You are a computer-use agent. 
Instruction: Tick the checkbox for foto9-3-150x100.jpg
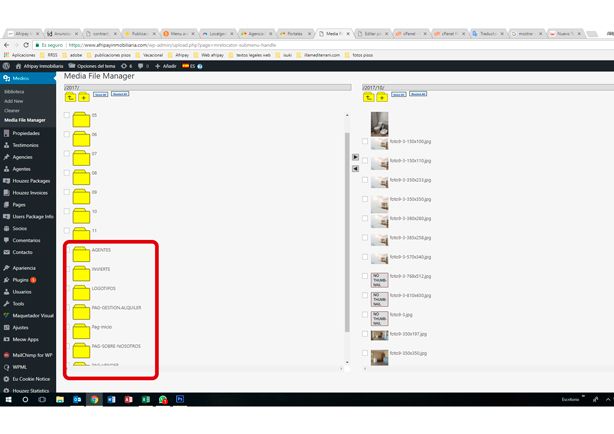[365, 141]
